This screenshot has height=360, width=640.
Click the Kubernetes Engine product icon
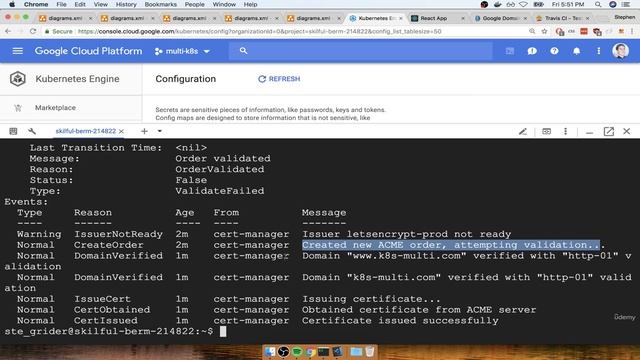[x=18, y=79]
